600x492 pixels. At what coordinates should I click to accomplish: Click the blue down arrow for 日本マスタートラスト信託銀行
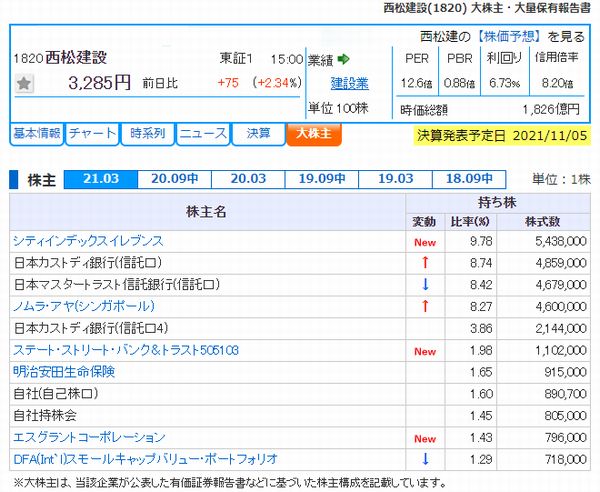tap(425, 284)
